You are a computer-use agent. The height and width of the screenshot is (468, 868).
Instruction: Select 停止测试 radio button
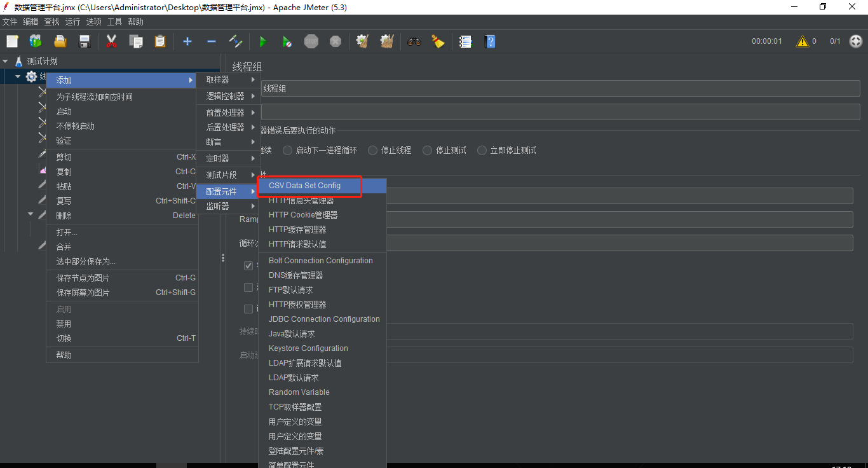pyautogui.click(x=428, y=151)
